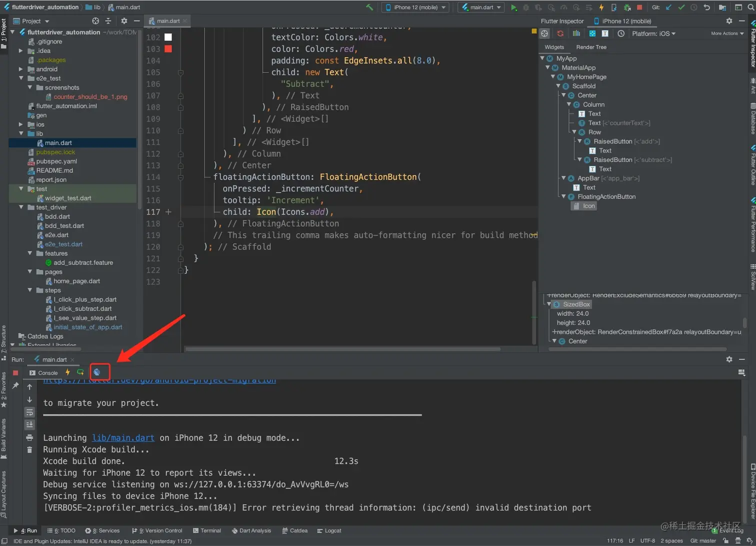Select the iPhone 12 (mobile) inspector tab

[622, 21]
